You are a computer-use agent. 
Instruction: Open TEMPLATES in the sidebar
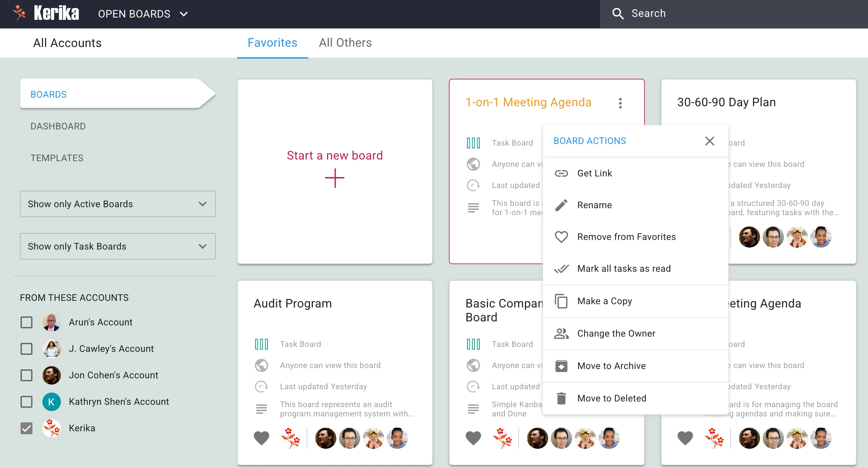coord(57,158)
